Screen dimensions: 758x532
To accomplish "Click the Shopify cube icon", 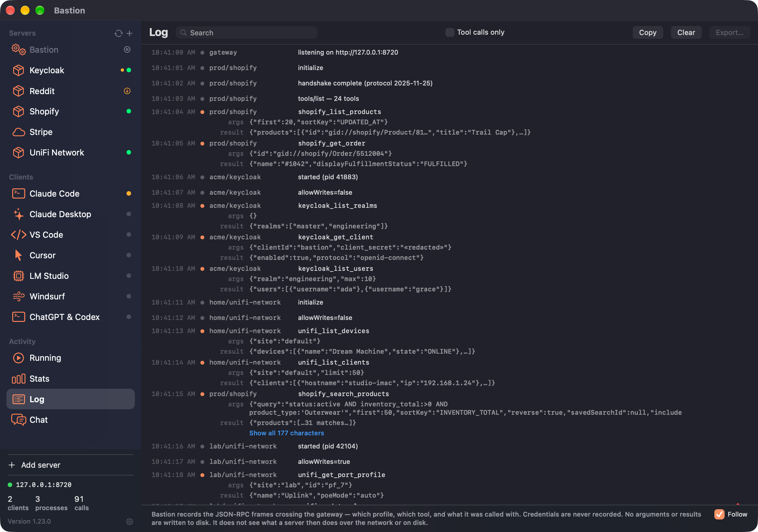I will coord(19,111).
